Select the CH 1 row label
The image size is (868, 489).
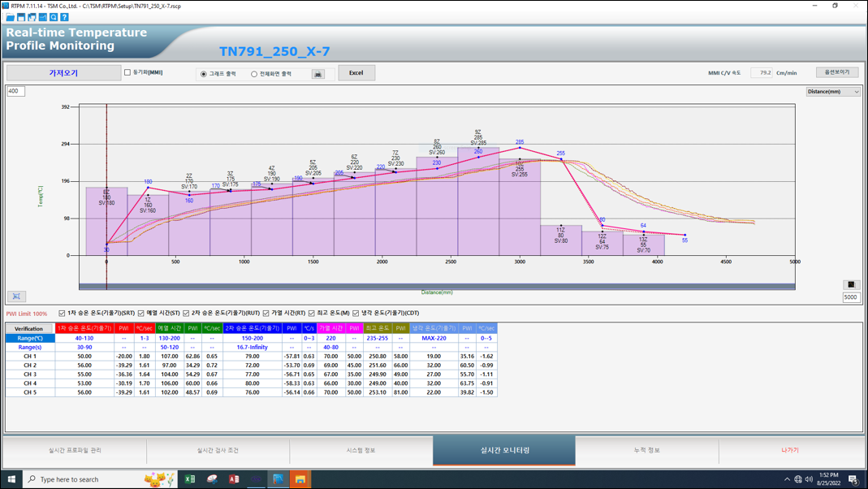click(x=30, y=356)
